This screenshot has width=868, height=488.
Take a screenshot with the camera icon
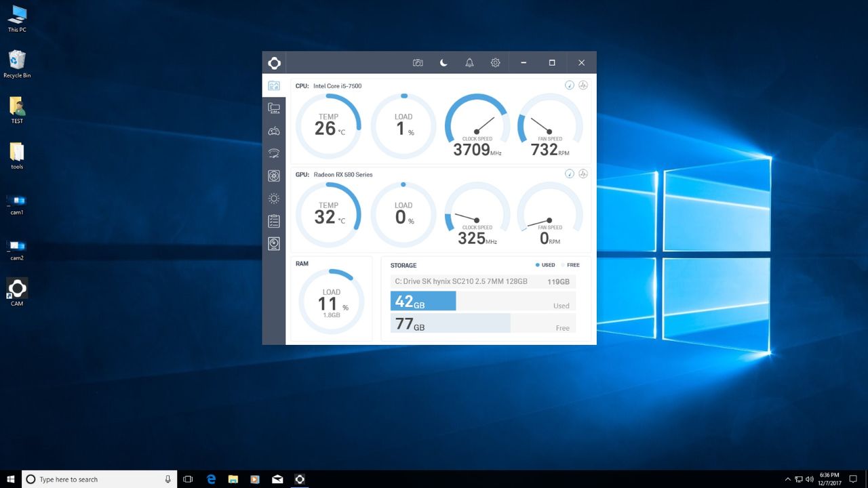(x=418, y=63)
